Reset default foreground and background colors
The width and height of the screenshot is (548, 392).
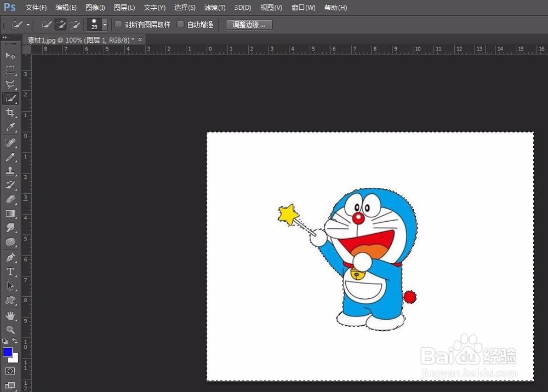tap(5, 342)
